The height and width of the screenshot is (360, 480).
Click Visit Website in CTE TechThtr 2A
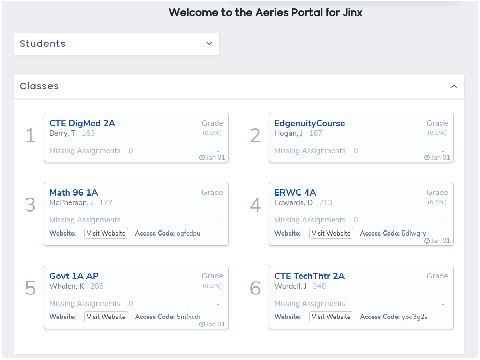tap(331, 316)
